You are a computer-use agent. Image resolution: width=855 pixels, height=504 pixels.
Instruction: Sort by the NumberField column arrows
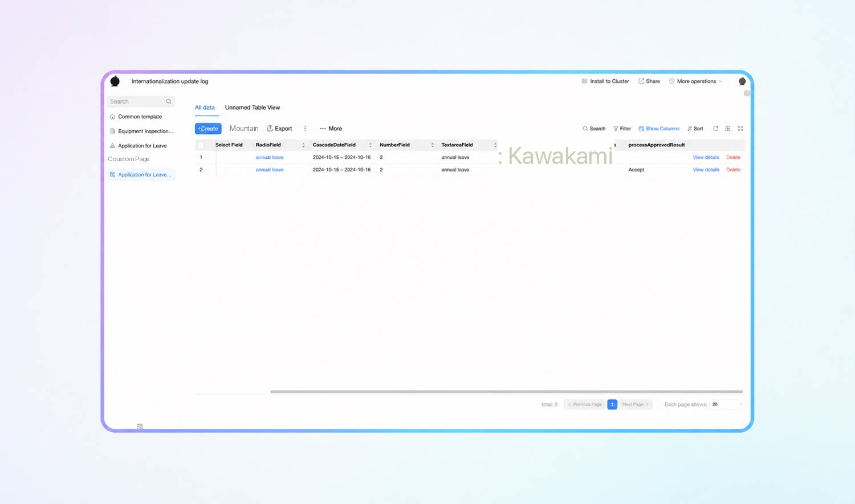pos(433,145)
